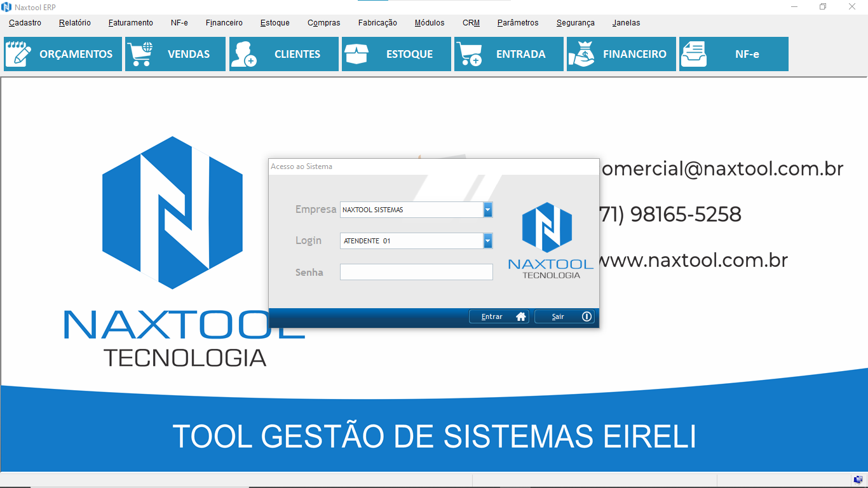Open the Financeiro menu in menu bar

pos(224,23)
